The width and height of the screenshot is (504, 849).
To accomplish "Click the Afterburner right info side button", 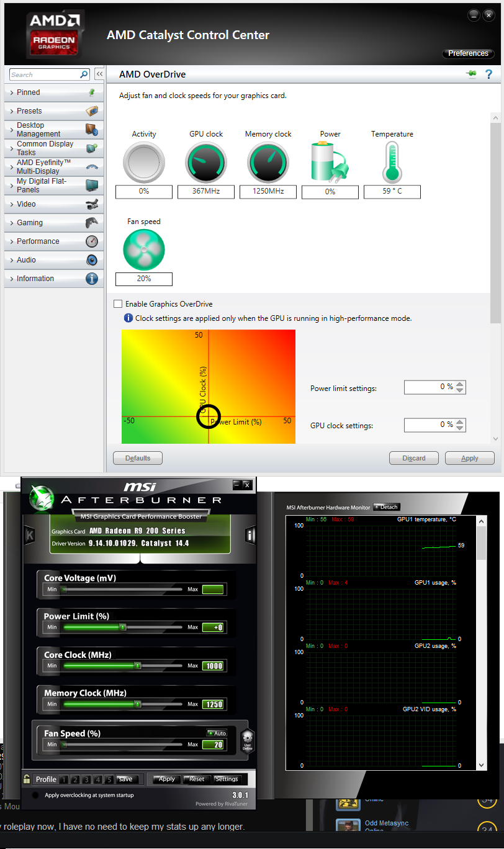I will click(x=251, y=535).
